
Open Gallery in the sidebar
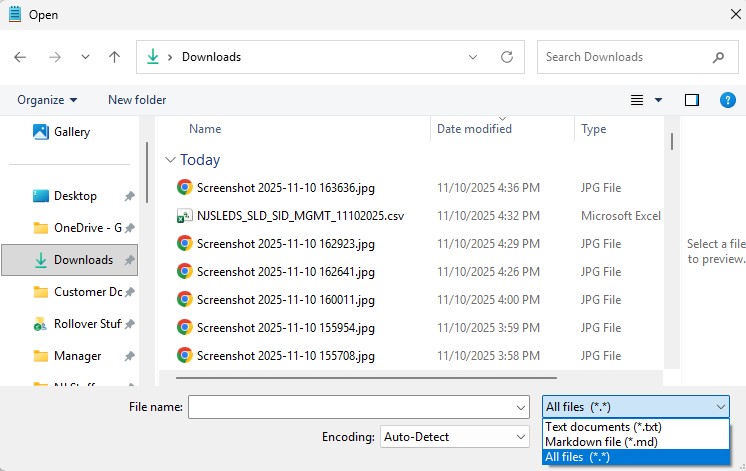pos(61,132)
